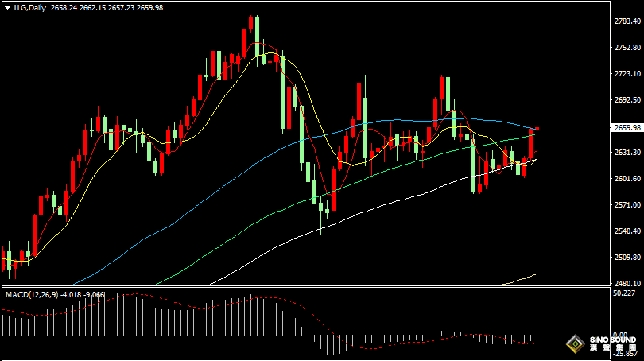The image size is (644, 361).
Task: Click the 2723.10 price axis label
Action: point(627,73)
